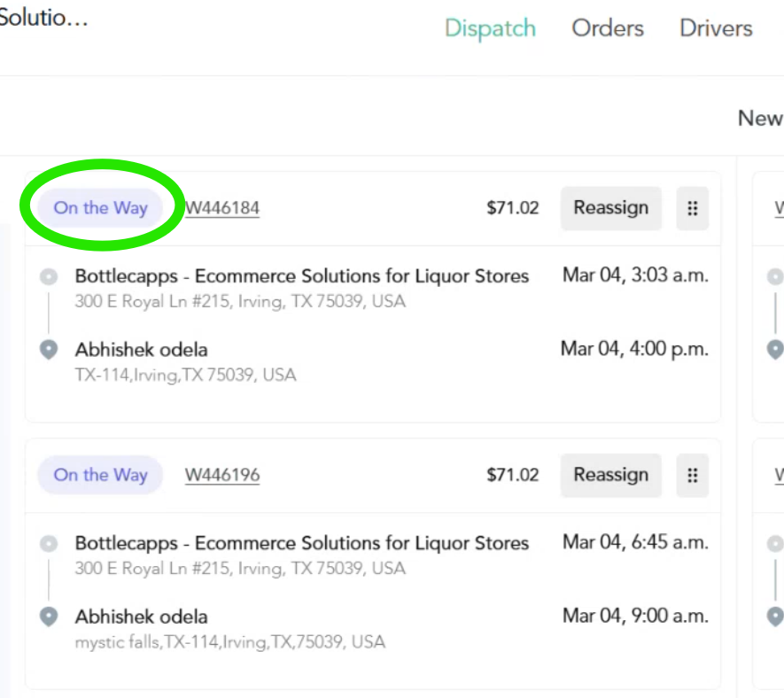Click drop-off pin icon for order W446196

(x=49, y=617)
